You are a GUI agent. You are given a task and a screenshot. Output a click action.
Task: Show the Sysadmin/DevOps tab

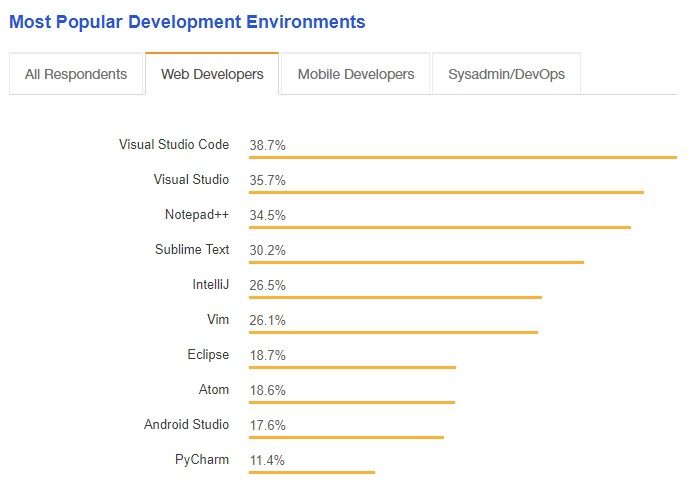[x=505, y=74]
